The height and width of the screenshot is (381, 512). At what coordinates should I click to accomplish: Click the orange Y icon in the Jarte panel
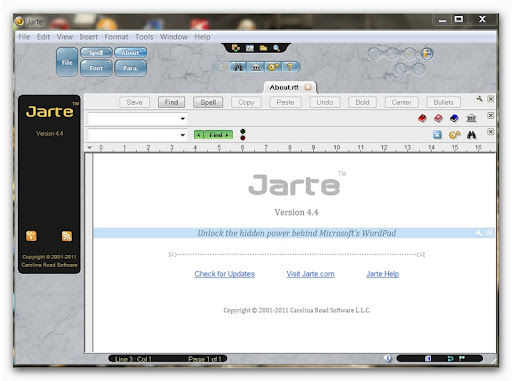click(31, 236)
